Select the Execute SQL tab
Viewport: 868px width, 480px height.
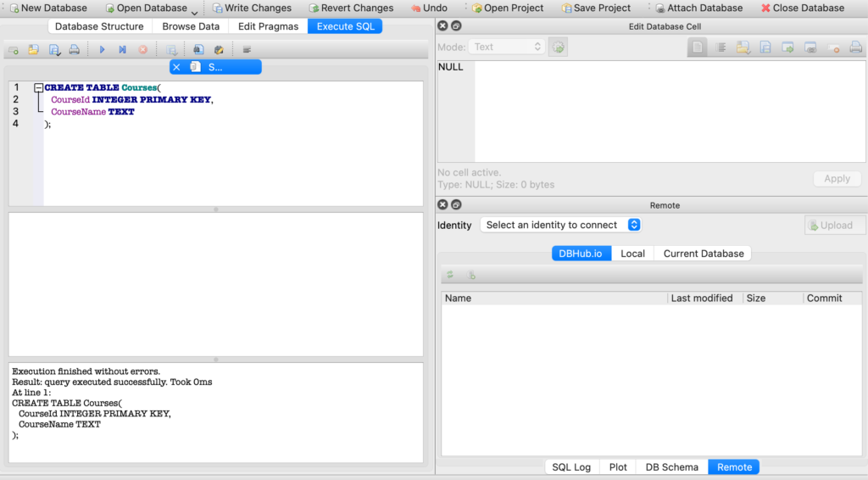coord(346,26)
